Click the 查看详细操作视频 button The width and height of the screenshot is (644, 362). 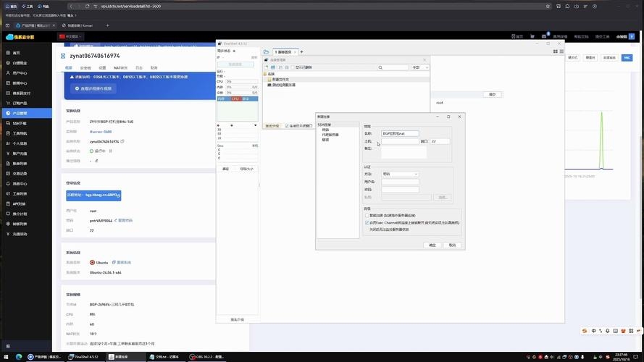click(x=93, y=89)
